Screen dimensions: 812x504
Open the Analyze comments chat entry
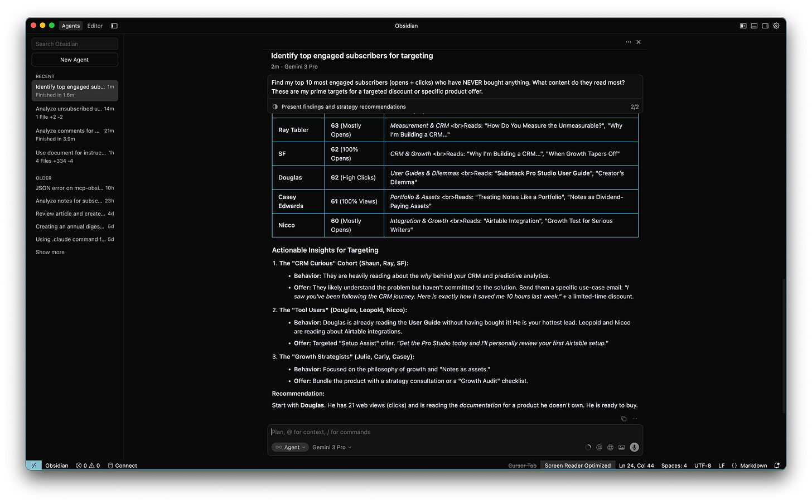[x=75, y=134]
